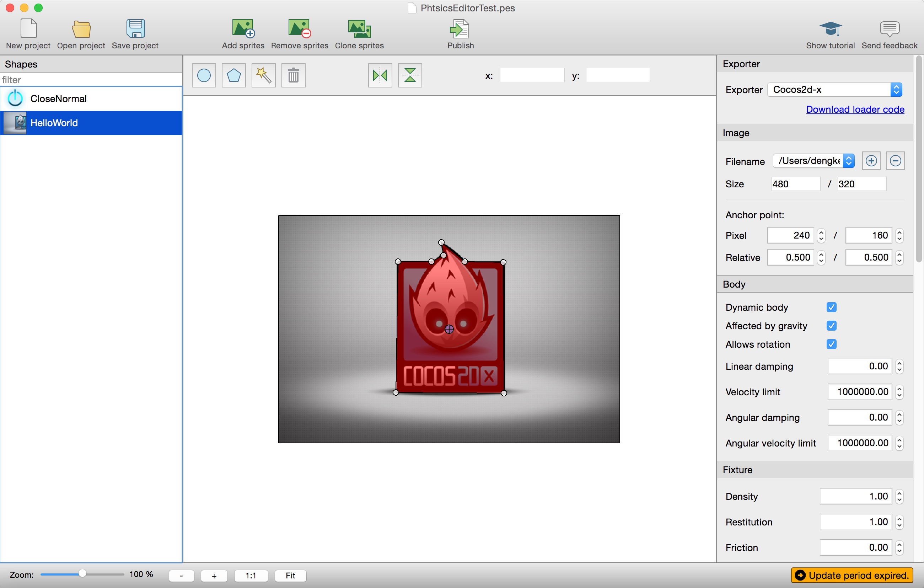Click the Publish icon
The width and height of the screenshot is (924, 588).
(x=460, y=29)
